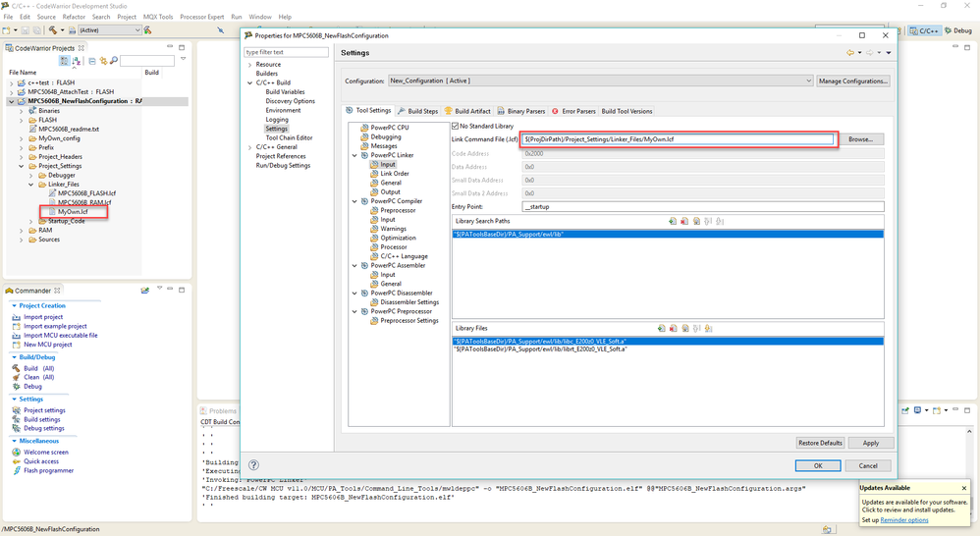Select Link Order under PowerPC Linker
This screenshot has width=980, height=536.
point(395,174)
